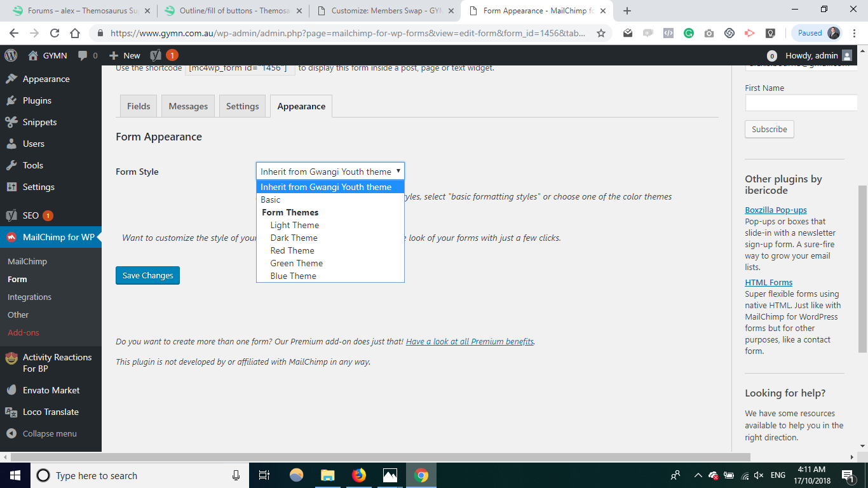
Task: Click the Chrome address bar URL
Action: (348, 33)
